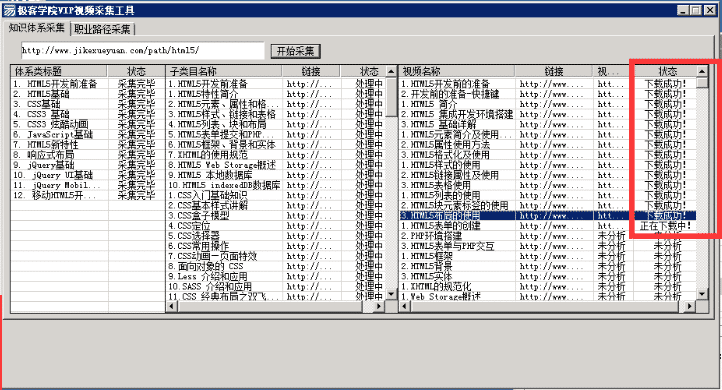This screenshot has width=722, height=390.
Task: Select video 3.HTML5格式化及使用
Action: [x=547, y=155]
